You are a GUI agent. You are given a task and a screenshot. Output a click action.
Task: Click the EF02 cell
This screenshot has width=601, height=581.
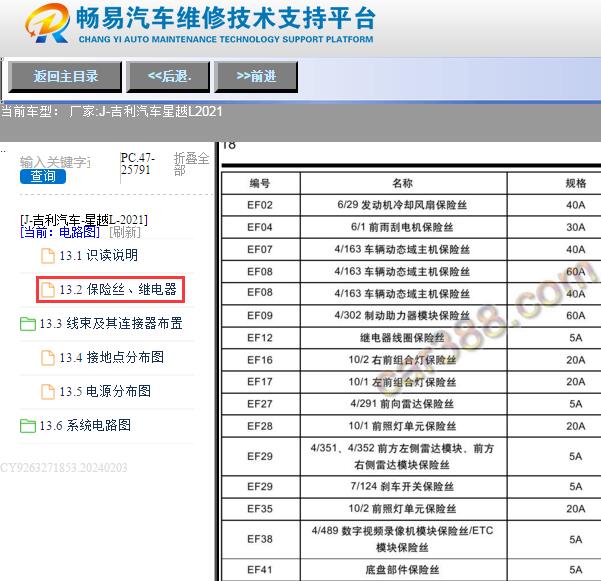point(260,205)
